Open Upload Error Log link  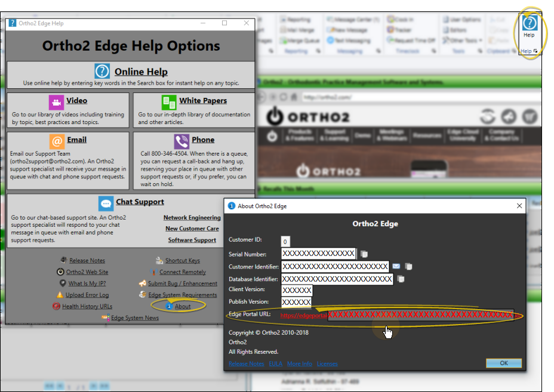pos(87,295)
